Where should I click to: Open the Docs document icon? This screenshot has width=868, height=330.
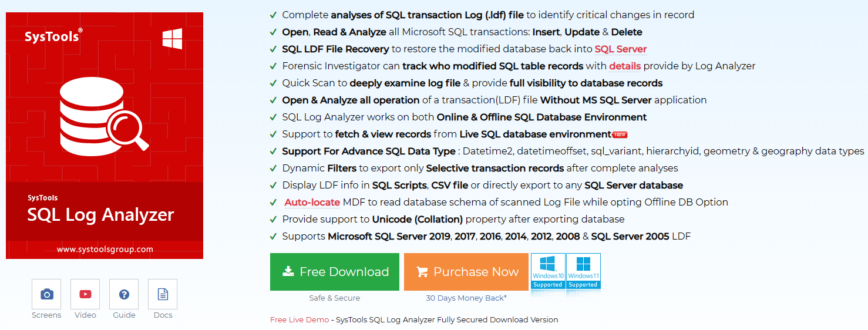[163, 294]
